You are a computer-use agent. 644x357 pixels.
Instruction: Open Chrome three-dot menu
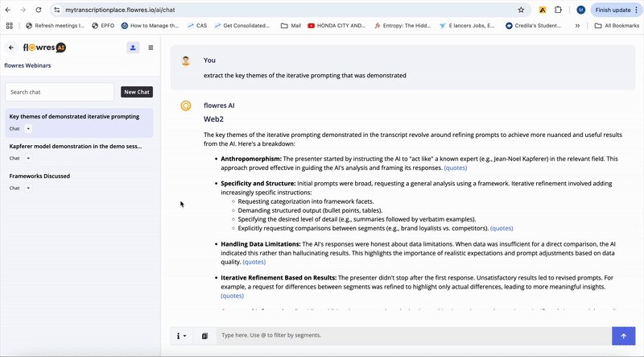637,10
